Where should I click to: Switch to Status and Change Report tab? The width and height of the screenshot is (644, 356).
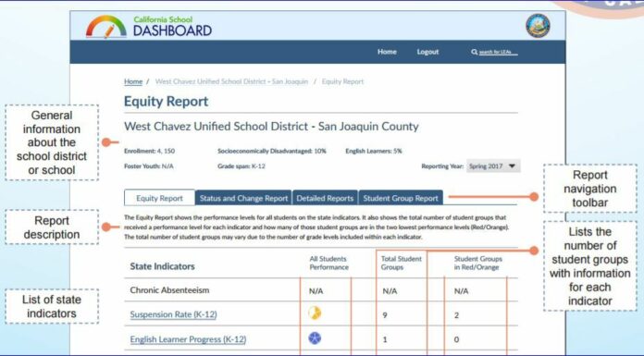coord(243,198)
